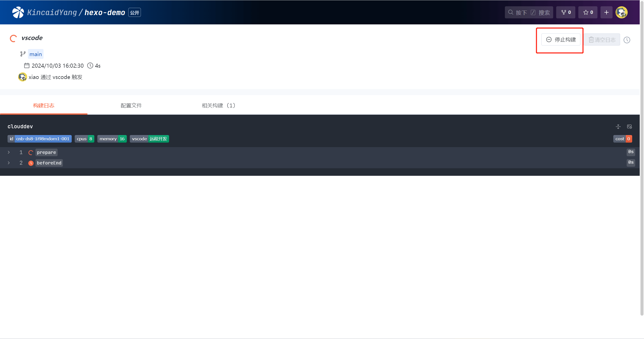Viewport: 644px width, 339px height.
Task: Click the stop build button
Action: (561, 39)
